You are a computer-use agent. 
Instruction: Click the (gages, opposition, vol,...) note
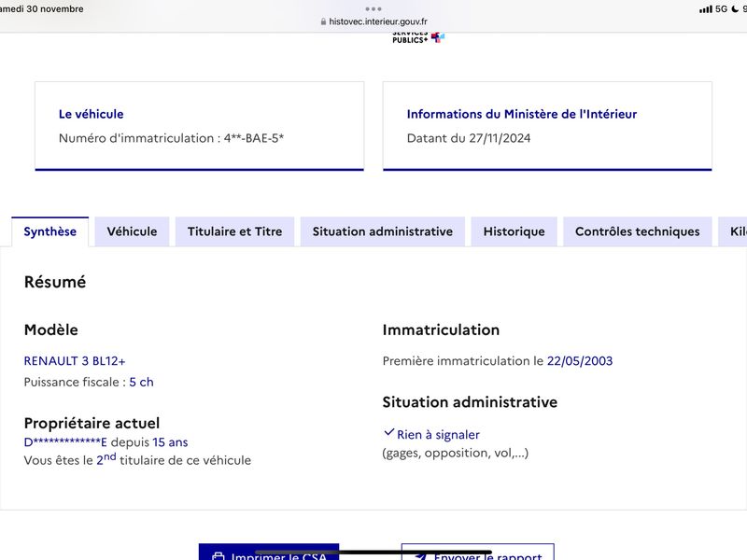(x=456, y=453)
